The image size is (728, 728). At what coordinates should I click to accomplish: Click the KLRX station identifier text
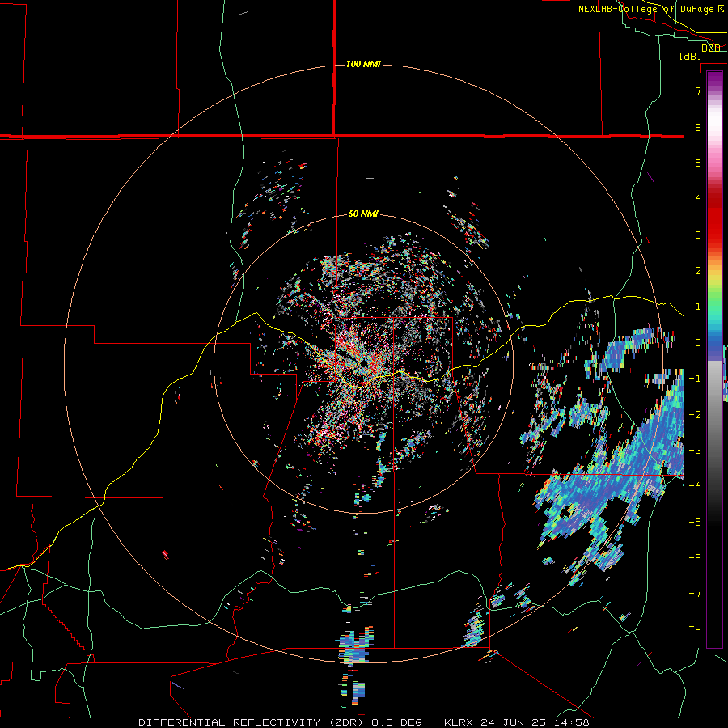coord(459,722)
